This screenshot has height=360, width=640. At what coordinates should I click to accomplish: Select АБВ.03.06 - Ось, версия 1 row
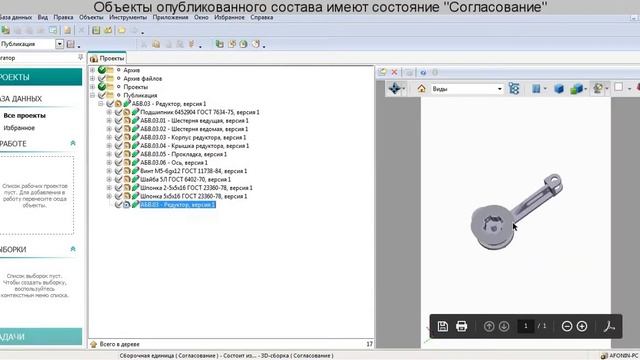[x=174, y=162]
